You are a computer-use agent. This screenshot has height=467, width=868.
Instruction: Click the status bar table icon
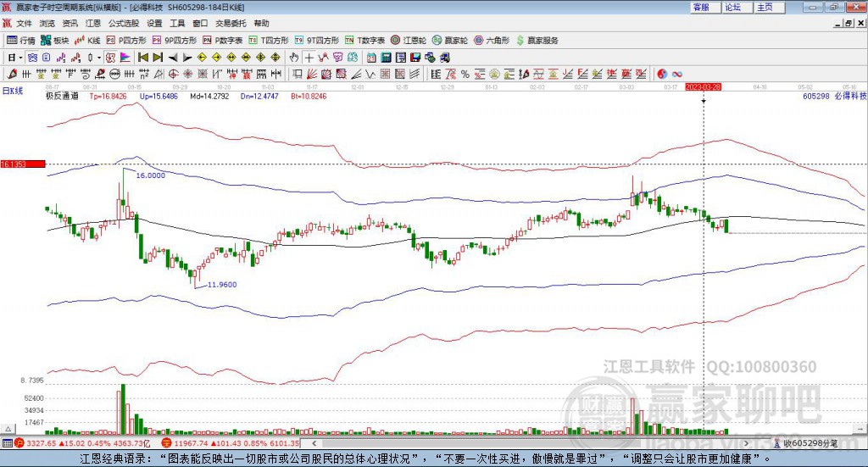[x=7, y=443]
